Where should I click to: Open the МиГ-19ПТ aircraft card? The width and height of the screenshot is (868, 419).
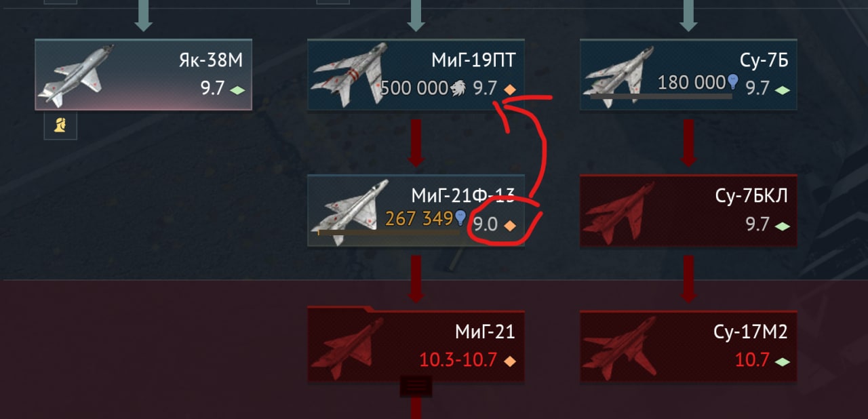click(x=416, y=75)
